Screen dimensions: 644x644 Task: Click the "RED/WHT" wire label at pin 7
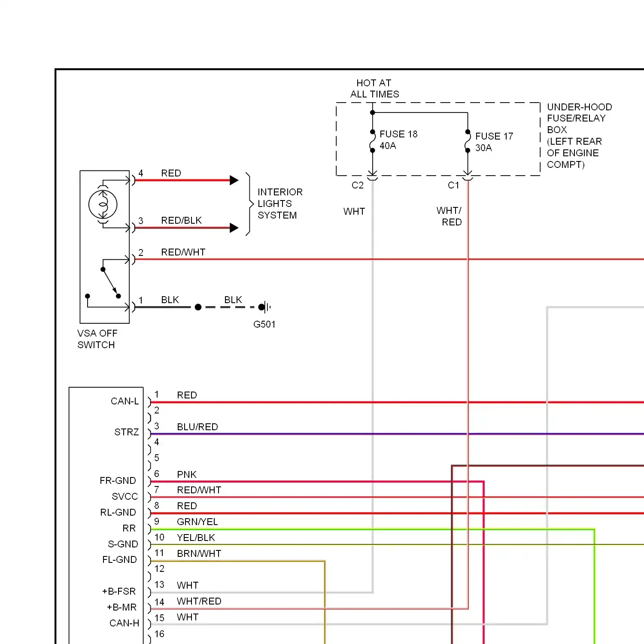pos(199,490)
